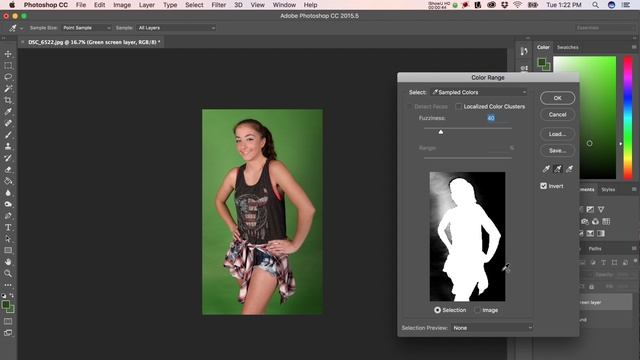The width and height of the screenshot is (640, 360).
Task: Select the Move tool
Action: tap(8, 54)
